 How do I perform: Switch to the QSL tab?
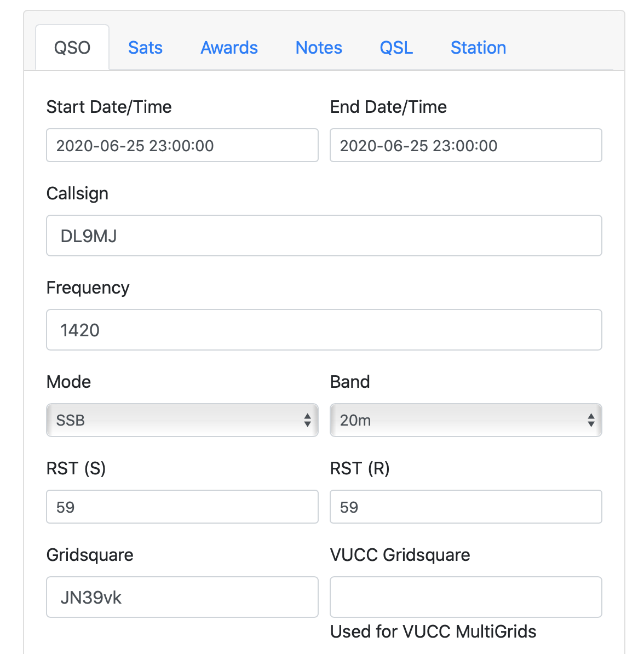pos(396,48)
